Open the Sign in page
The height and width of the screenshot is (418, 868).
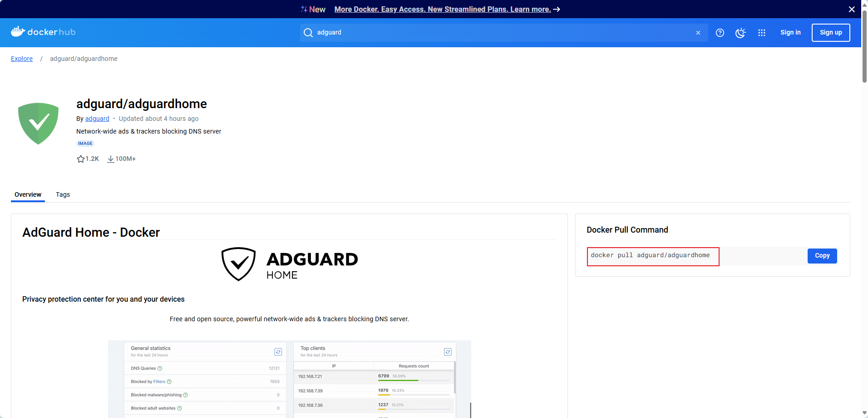(x=790, y=33)
